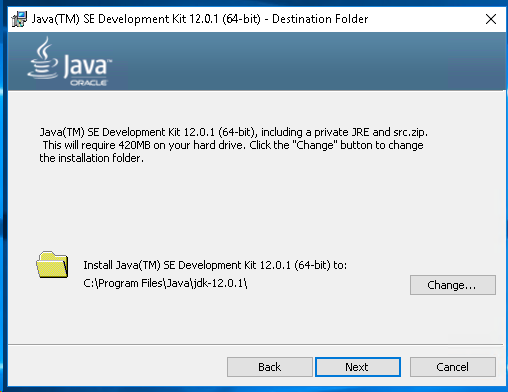Screen dimensions: 508x392
Task: Close the installer window
Action: click(491, 19)
